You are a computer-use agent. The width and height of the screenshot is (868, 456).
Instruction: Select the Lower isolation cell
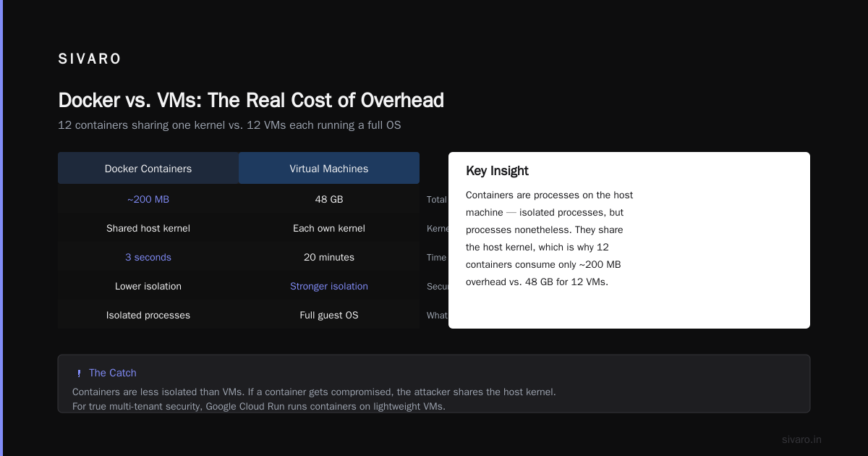coord(148,286)
